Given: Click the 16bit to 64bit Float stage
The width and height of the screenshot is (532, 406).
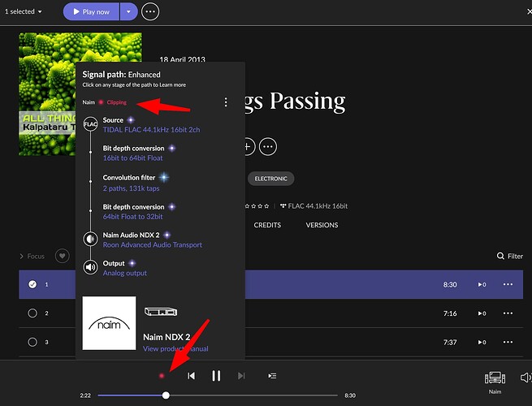Looking at the screenshot, I should 132,158.
